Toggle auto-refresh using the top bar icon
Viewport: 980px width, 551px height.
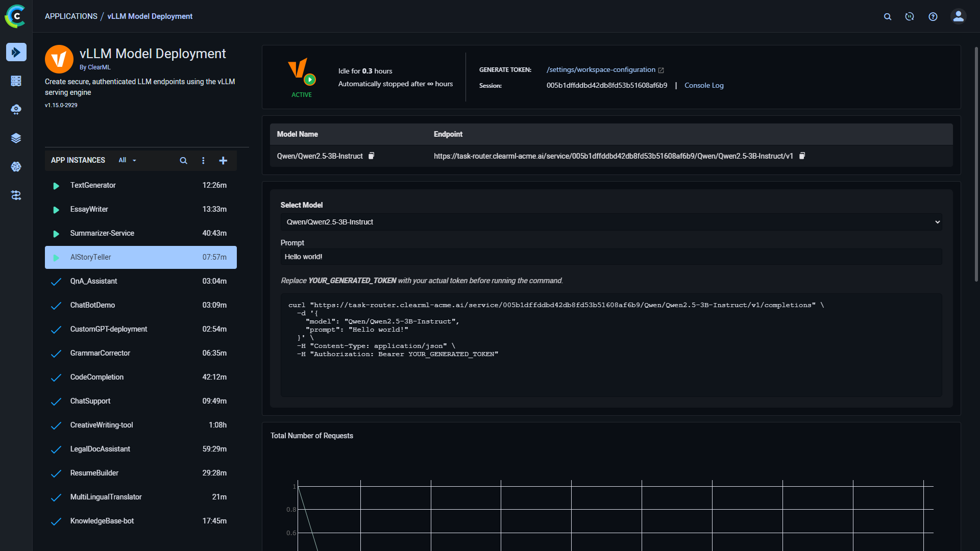pyautogui.click(x=909, y=16)
